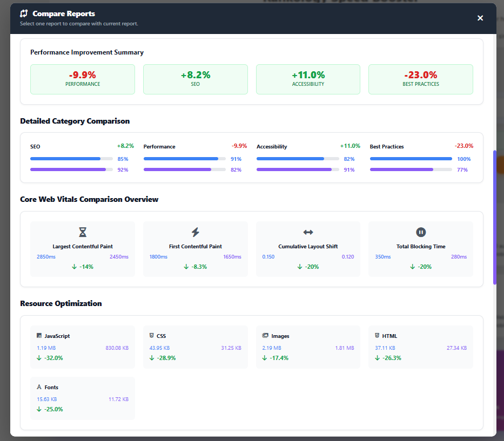Click the Compare Reports icon in header
Screen dimensions: 504x441
tap(24, 13)
